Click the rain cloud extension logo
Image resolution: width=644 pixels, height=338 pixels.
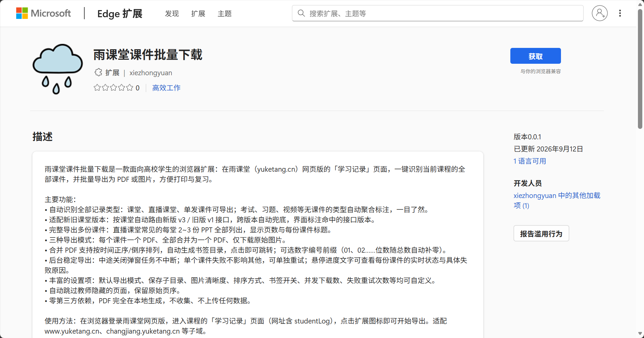click(57, 69)
